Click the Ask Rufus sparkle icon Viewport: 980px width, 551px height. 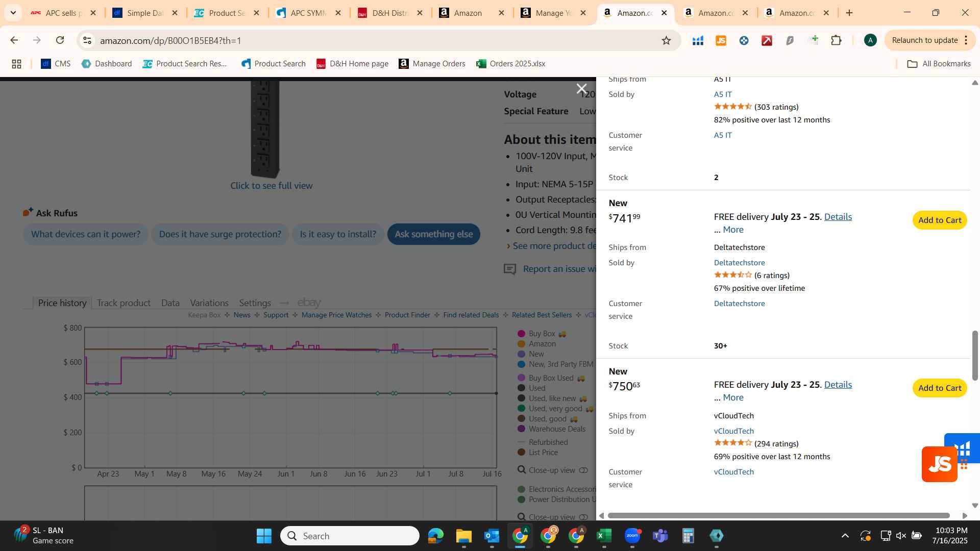coord(28,212)
